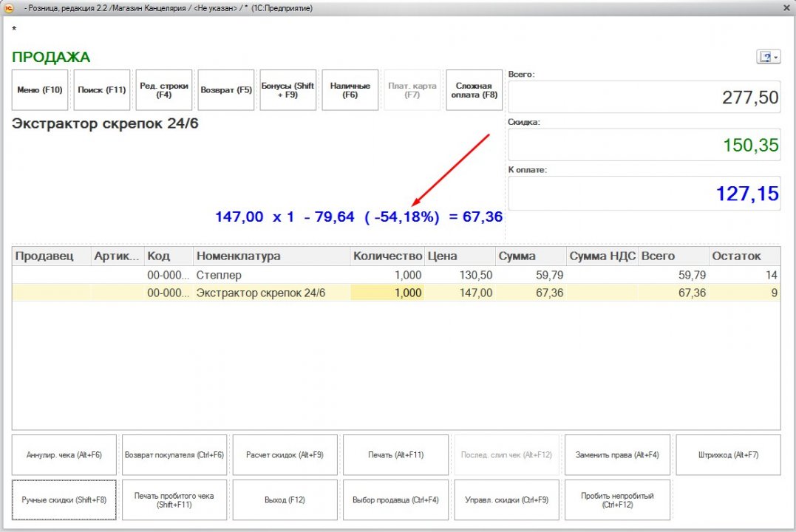Open Меню (F10) button
The height and width of the screenshot is (532, 796).
pos(40,90)
